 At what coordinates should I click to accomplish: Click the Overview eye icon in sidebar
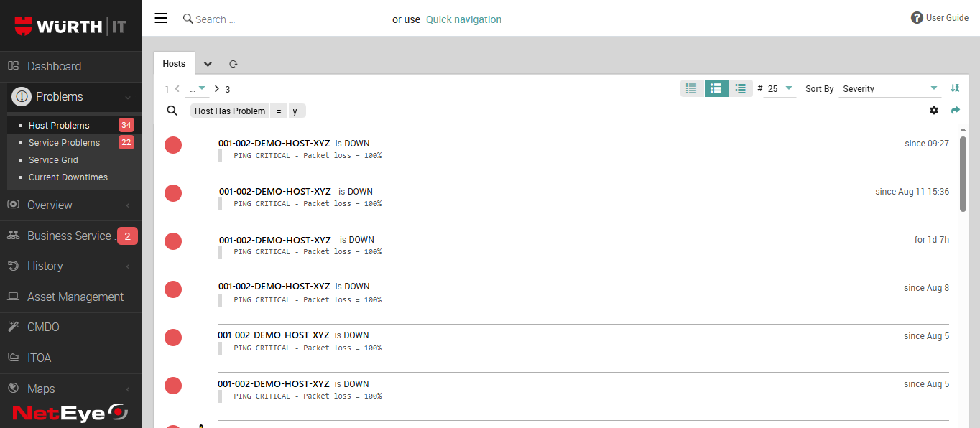click(13, 205)
